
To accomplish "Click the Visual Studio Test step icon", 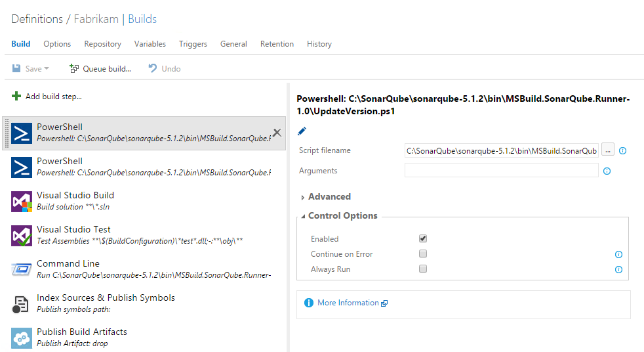I will pos(22,236).
